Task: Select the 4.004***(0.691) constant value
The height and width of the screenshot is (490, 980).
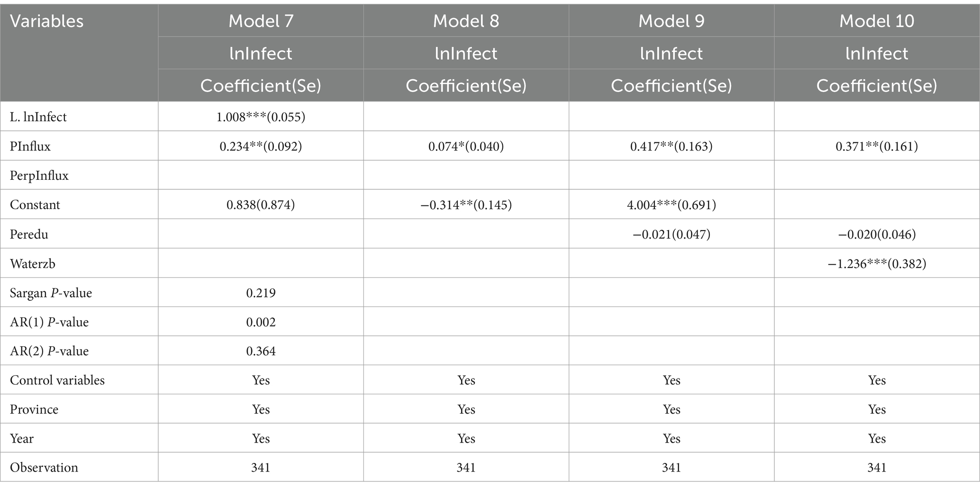Action: [x=671, y=205]
